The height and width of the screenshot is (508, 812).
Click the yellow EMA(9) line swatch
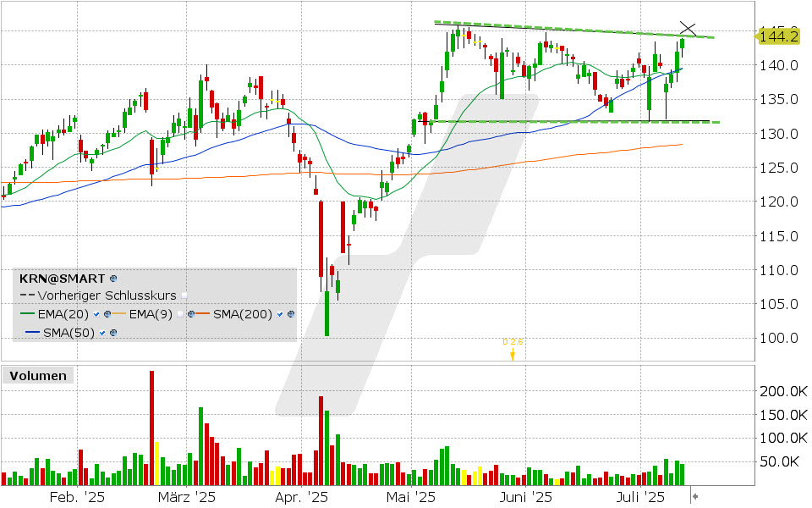[x=119, y=313]
